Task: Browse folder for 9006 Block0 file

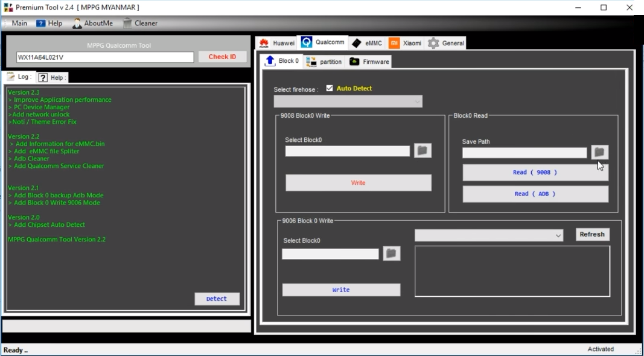Action: 392,253
